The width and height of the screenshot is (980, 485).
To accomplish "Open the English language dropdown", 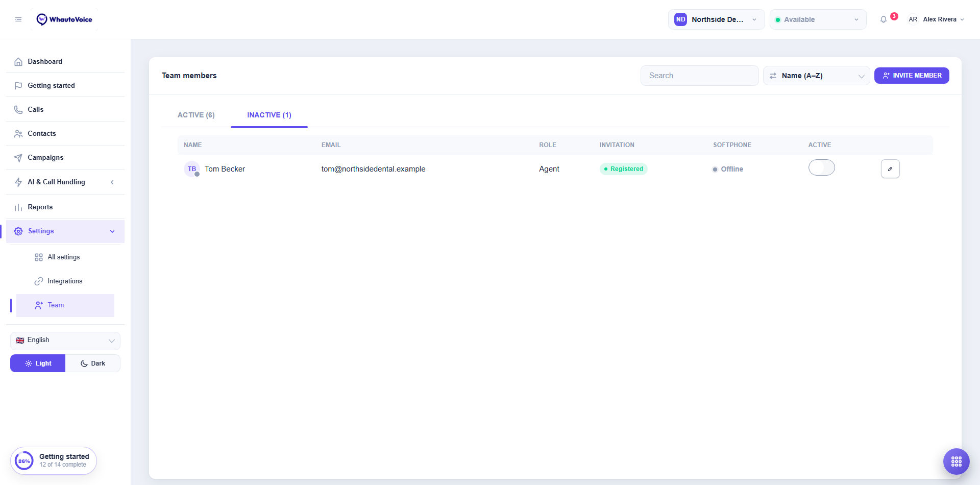I will (65, 341).
